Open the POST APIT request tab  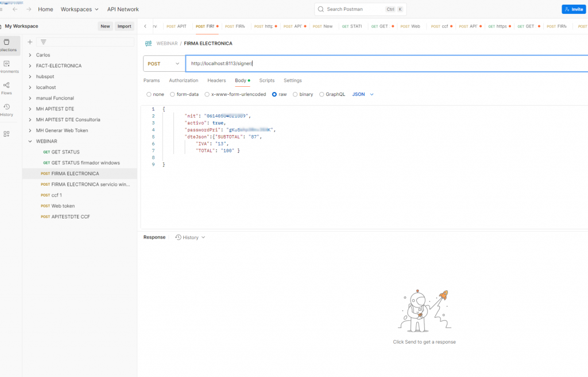(177, 26)
